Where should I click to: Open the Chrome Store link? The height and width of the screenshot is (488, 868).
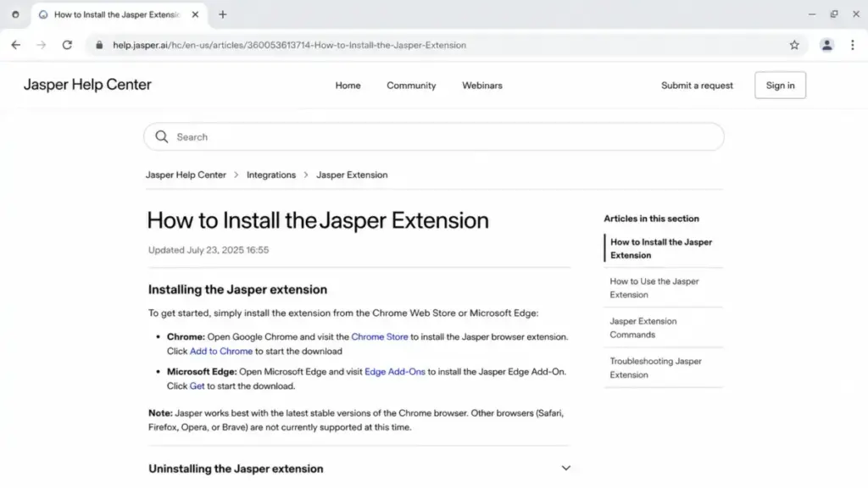(x=379, y=337)
